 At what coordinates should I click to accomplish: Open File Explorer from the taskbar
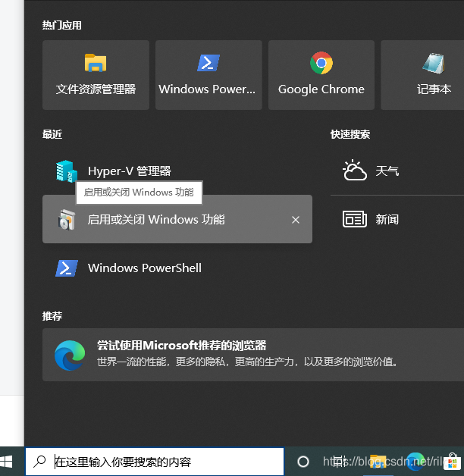tap(378, 462)
